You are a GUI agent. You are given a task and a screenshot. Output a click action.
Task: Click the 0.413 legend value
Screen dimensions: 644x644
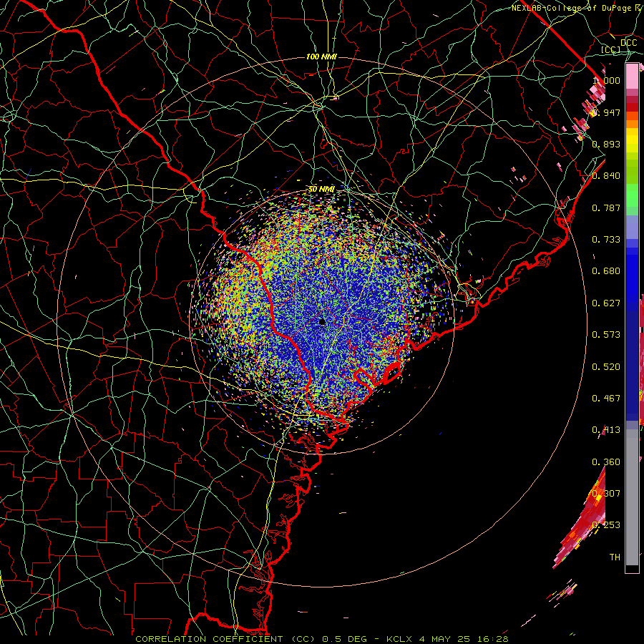click(606, 430)
